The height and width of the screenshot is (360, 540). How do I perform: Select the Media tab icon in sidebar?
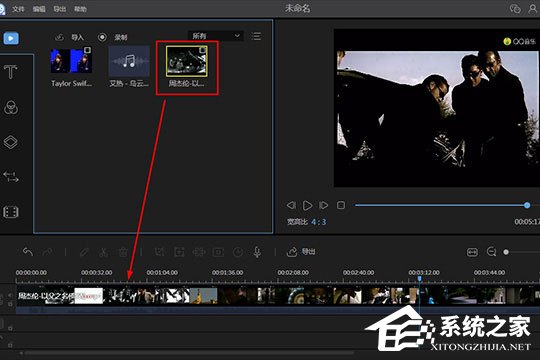pyautogui.click(x=11, y=38)
